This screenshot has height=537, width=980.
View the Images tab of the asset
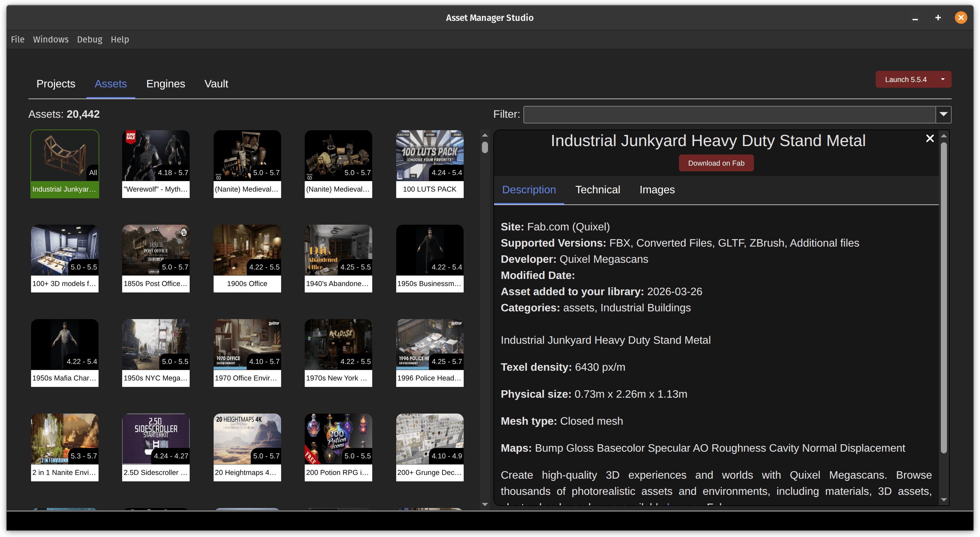657,190
